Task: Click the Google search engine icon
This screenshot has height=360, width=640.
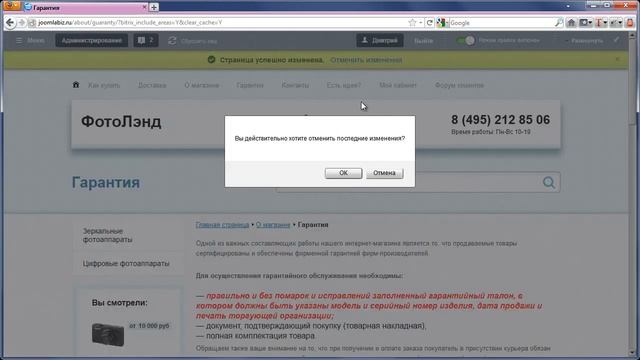Action: 440,23
